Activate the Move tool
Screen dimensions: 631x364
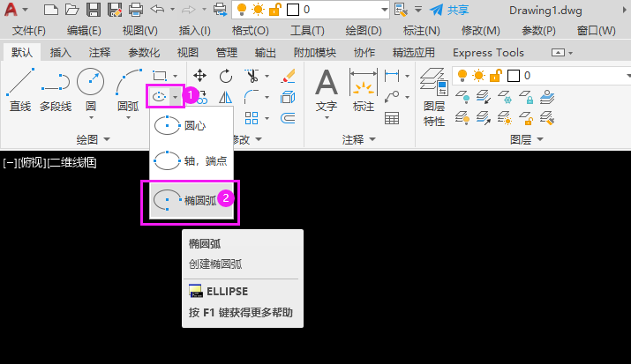199,76
